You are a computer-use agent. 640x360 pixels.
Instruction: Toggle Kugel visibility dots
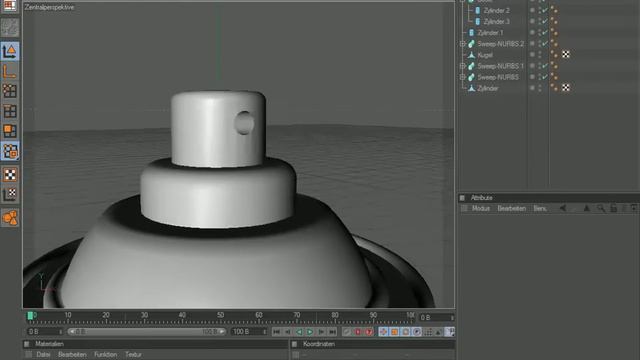click(540, 54)
